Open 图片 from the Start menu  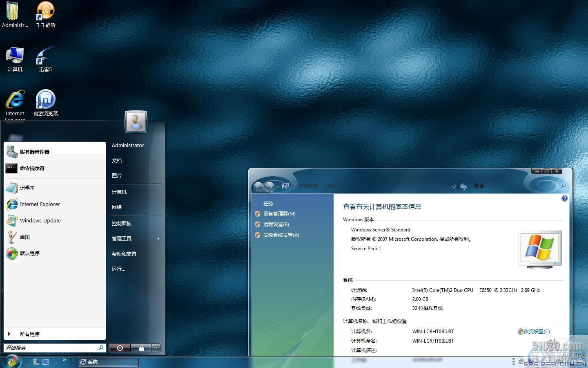coord(117,176)
